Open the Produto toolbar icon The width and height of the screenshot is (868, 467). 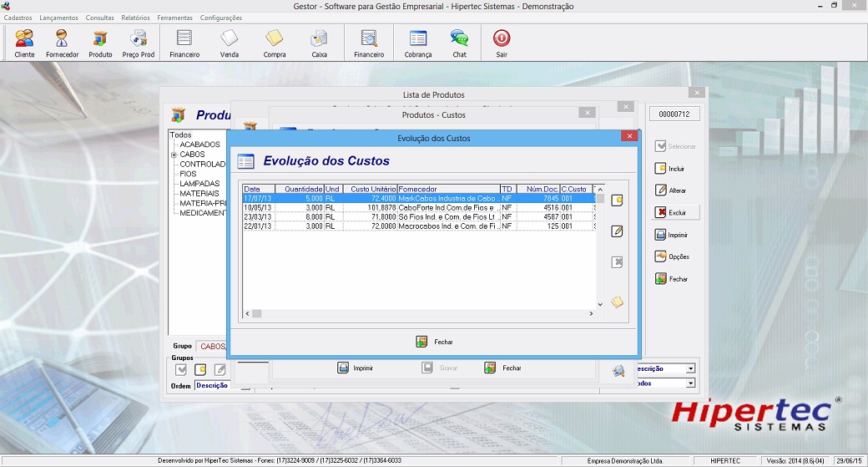[100, 43]
